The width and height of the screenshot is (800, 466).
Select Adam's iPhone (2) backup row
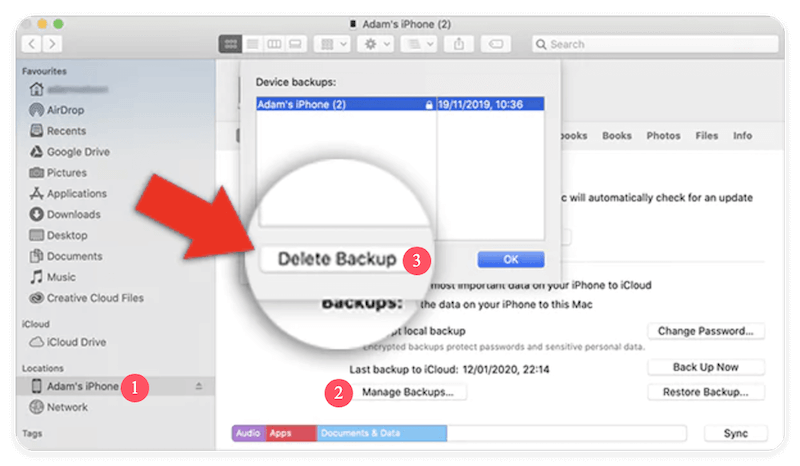click(400, 104)
